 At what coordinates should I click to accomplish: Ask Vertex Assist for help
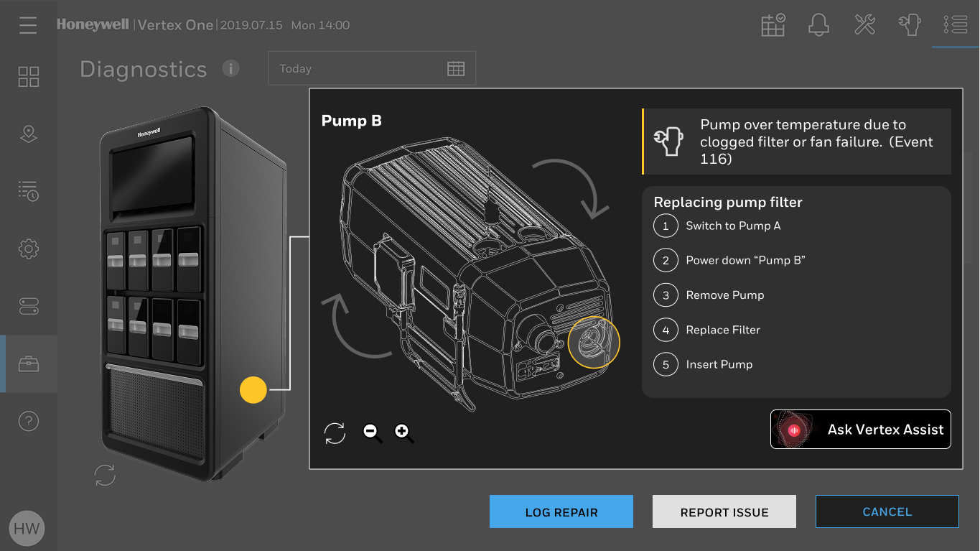tap(861, 430)
